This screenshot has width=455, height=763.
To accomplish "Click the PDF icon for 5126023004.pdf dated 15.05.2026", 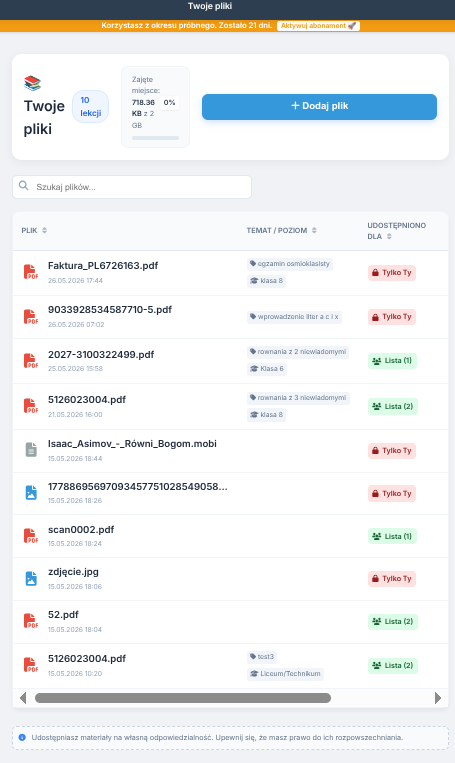I will click(x=31, y=665).
